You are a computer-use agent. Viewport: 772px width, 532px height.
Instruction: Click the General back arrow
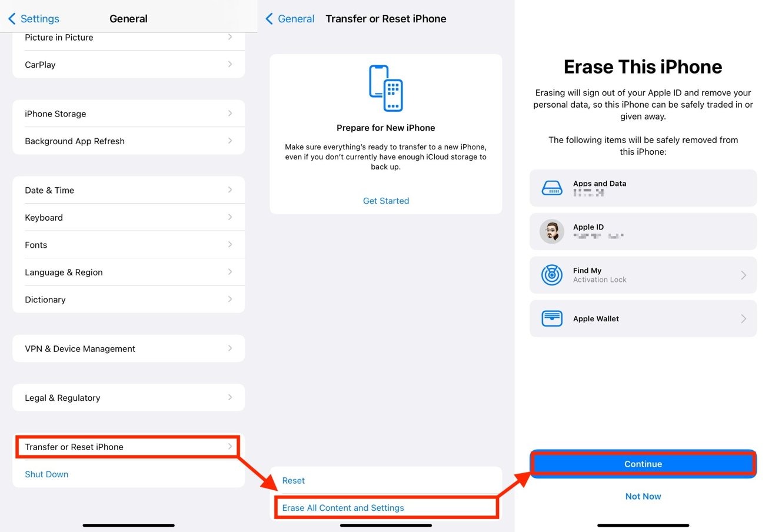269,18
